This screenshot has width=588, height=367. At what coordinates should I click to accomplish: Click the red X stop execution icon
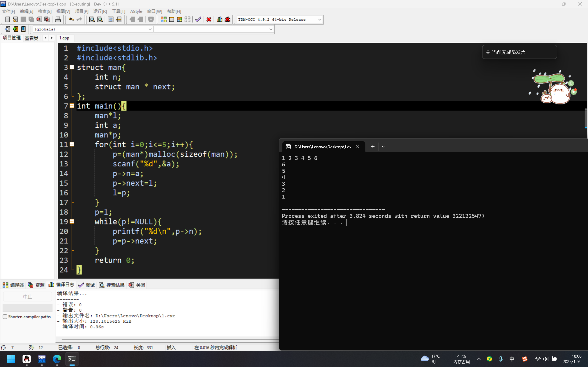(x=209, y=20)
